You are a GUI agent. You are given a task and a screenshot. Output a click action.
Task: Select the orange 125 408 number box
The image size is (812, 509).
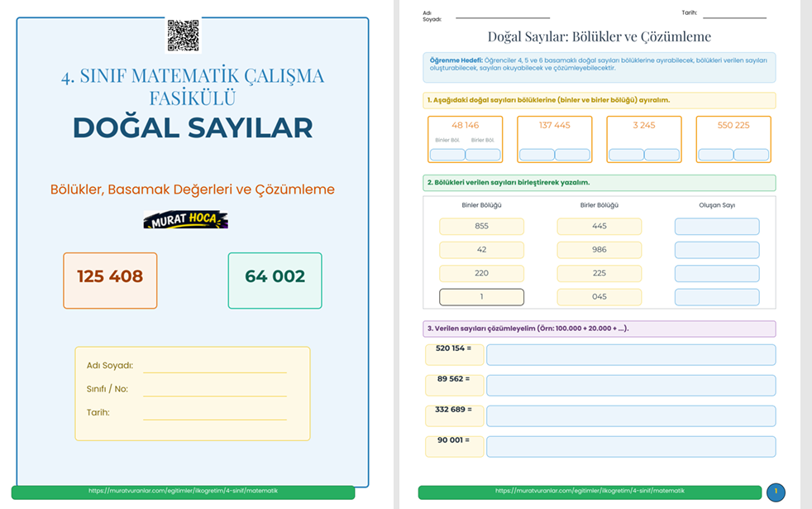click(110, 281)
